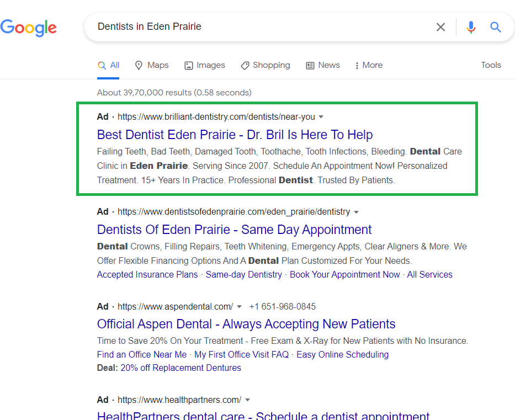Open All Services sitelink
This screenshot has height=420, width=515.
(429, 274)
